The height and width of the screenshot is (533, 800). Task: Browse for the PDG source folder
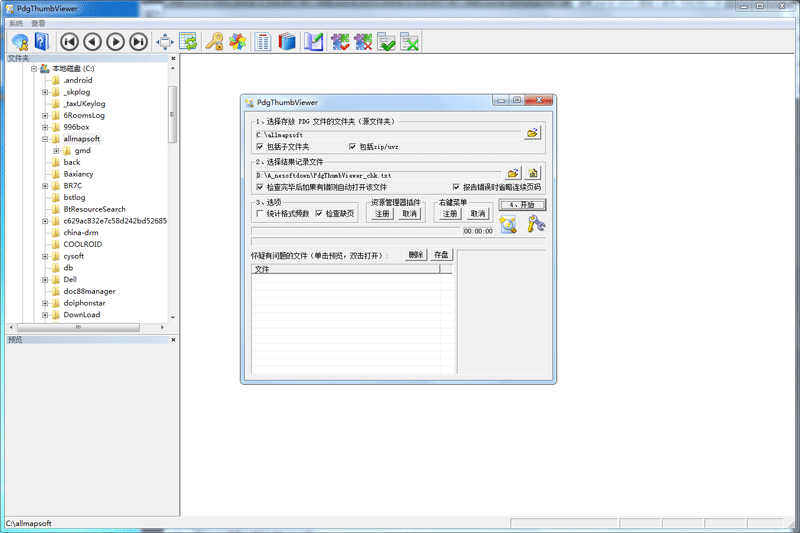(532, 133)
